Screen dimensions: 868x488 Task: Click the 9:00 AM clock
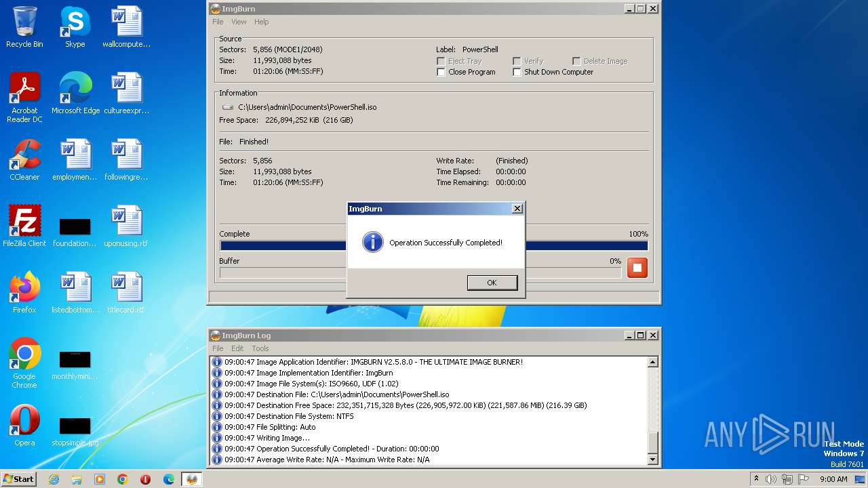pyautogui.click(x=833, y=479)
